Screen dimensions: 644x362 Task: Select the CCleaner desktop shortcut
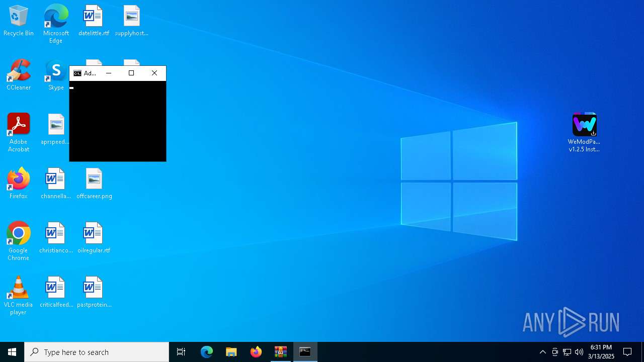(19, 75)
